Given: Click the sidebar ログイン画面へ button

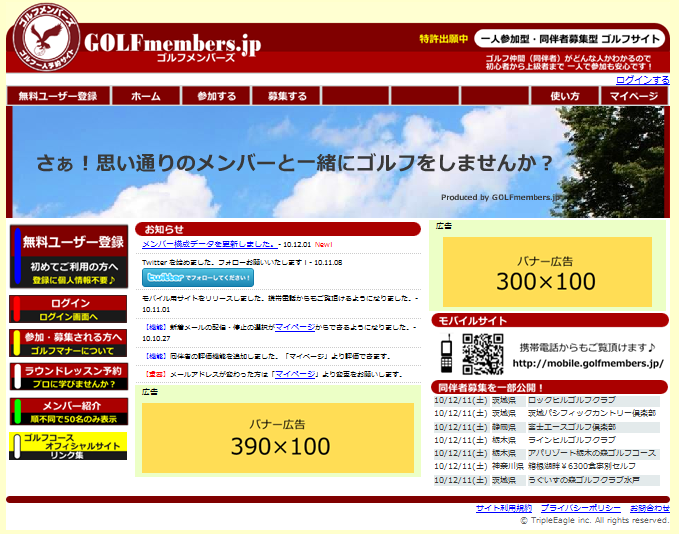Looking at the screenshot, I should click(68, 309).
